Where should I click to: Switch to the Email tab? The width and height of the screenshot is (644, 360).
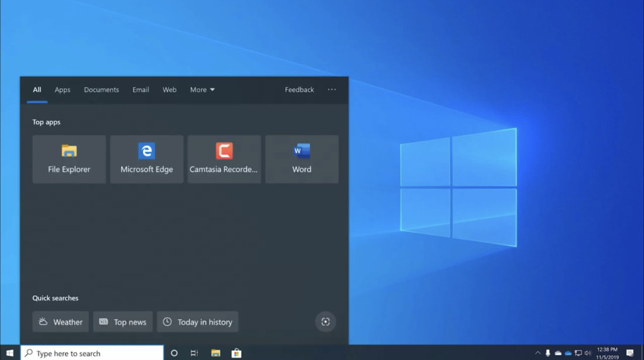(141, 90)
